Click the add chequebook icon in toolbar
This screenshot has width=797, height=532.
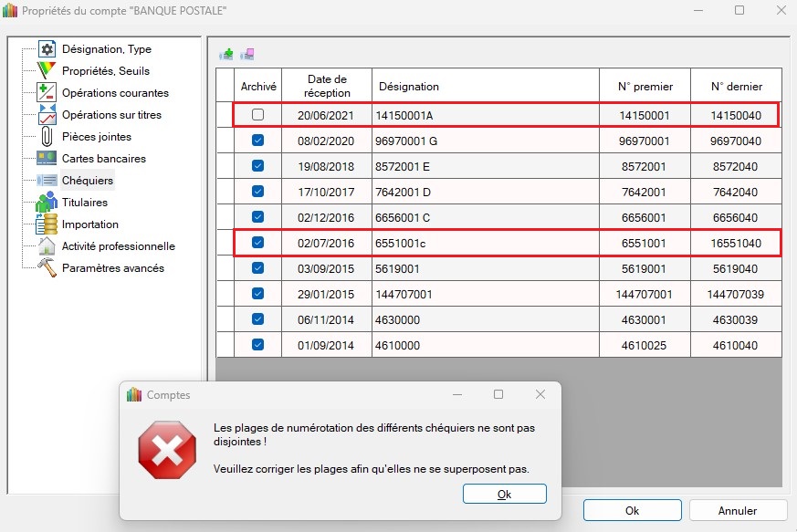[x=225, y=54]
